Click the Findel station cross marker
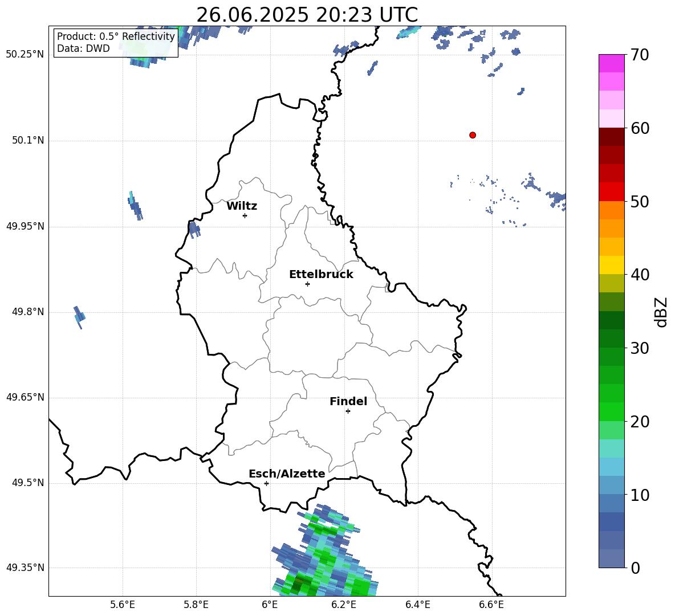The image size is (675, 616). point(348,411)
